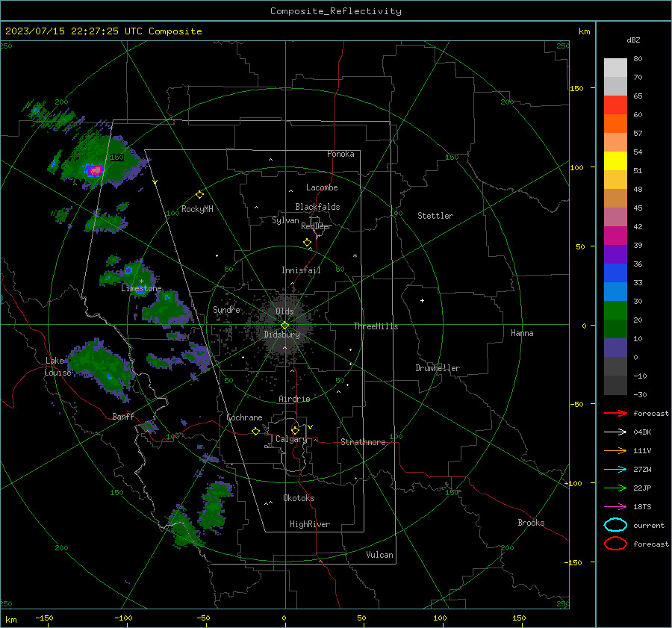Click the Airdrie label
Image resolution: width=672 pixels, height=628 pixels.
click(x=294, y=399)
